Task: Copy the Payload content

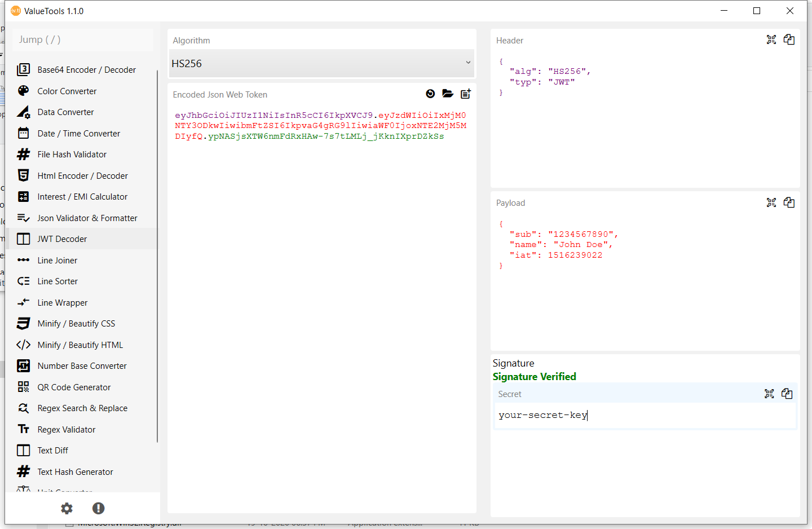Action: 789,202
